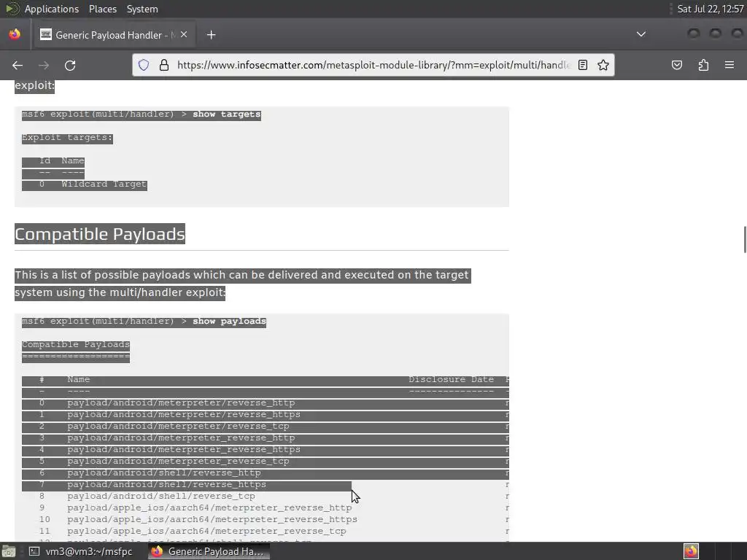Click payload/android/meterpreter/reverse_https row
The height and width of the screenshot is (560, 747).
click(266, 415)
